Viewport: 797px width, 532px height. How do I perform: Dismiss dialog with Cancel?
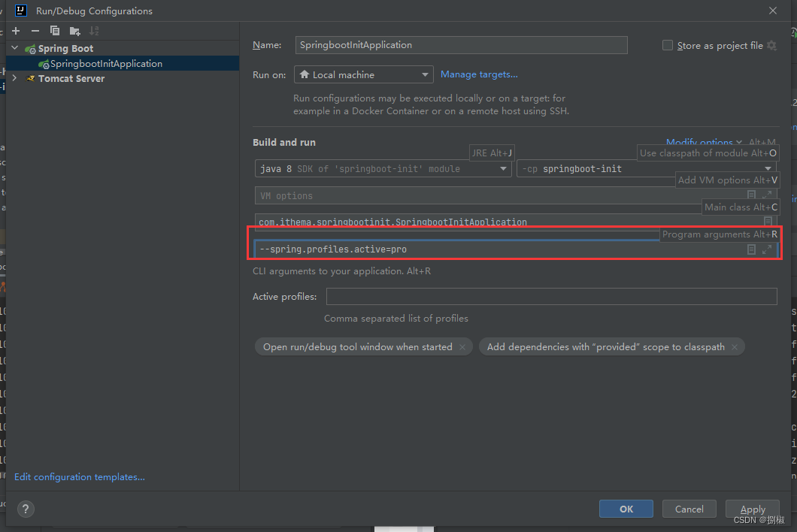point(689,509)
